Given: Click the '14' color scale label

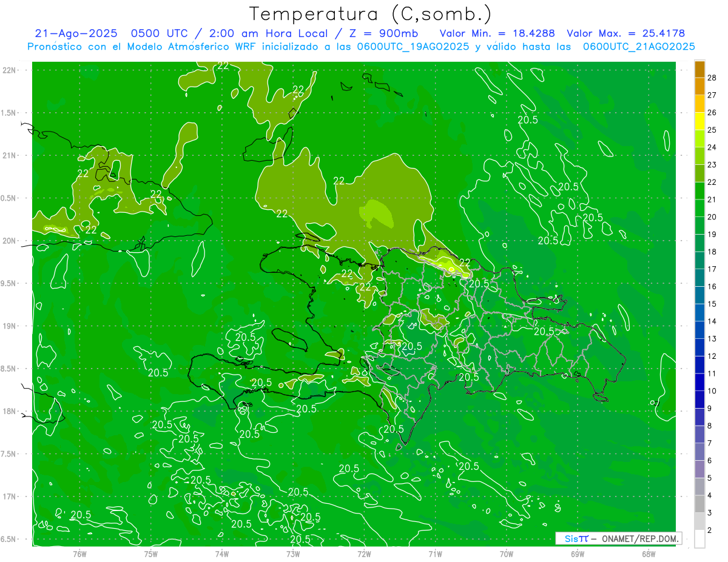Looking at the screenshot, I should pyautogui.click(x=712, y=321).
